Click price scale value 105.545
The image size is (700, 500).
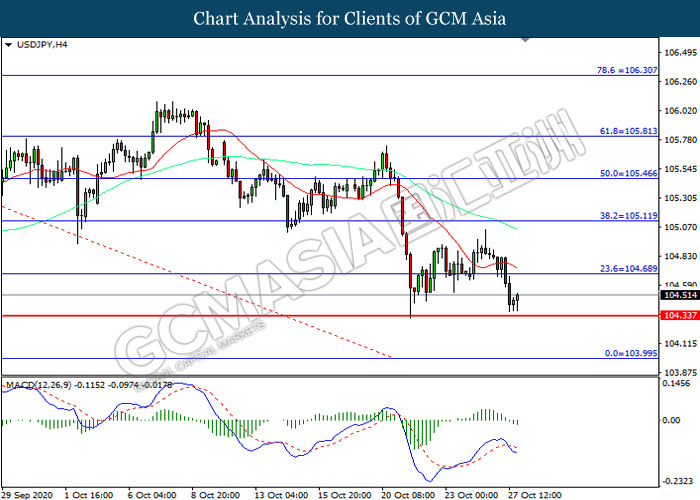680,169
